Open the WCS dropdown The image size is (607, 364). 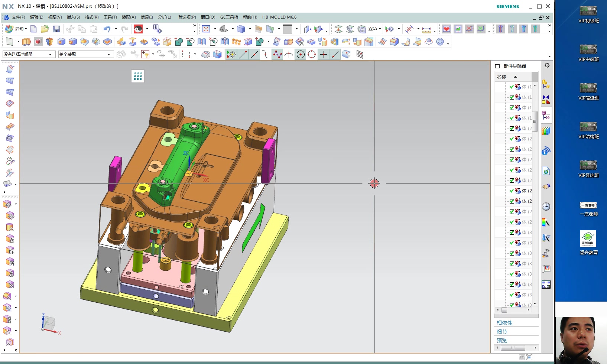374,29
